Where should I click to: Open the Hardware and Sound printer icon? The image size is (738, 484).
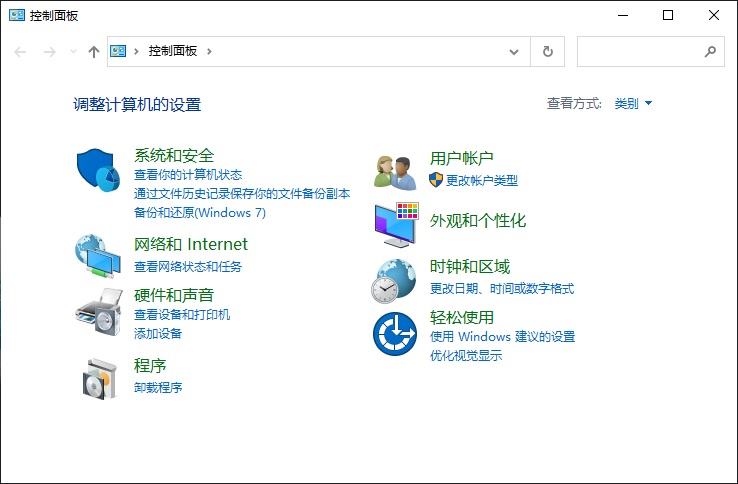click(x=99, y=311)
